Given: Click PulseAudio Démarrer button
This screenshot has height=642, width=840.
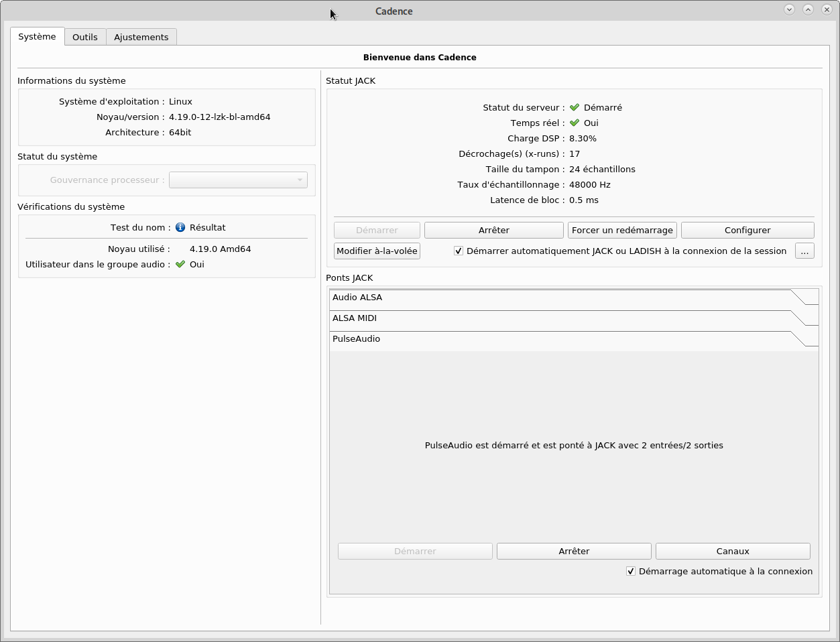Looking at the screenshot, I should pyautogui.click(x=415, y=551).
